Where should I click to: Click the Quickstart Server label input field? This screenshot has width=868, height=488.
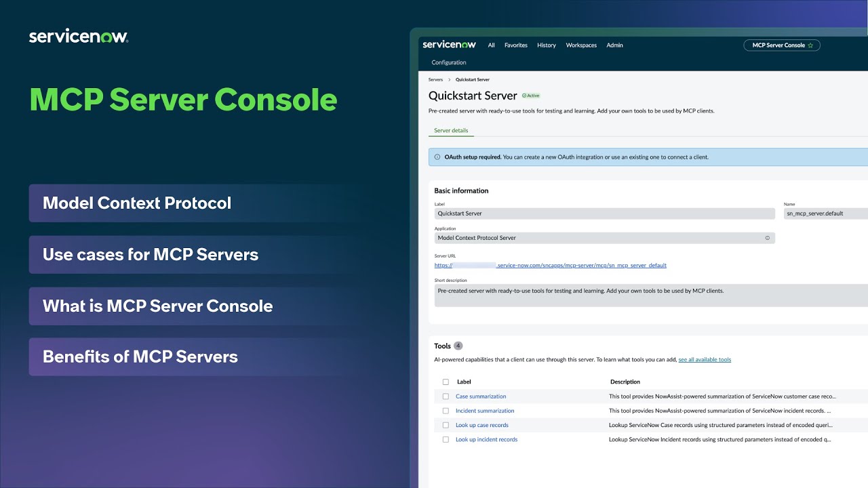click(604, 213)
